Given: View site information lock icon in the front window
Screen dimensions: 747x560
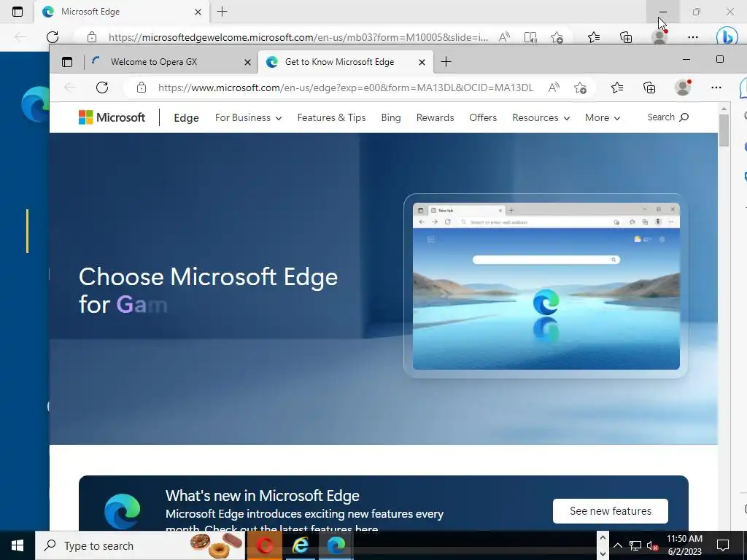Looking at the screenshot, I should (141, 87).
